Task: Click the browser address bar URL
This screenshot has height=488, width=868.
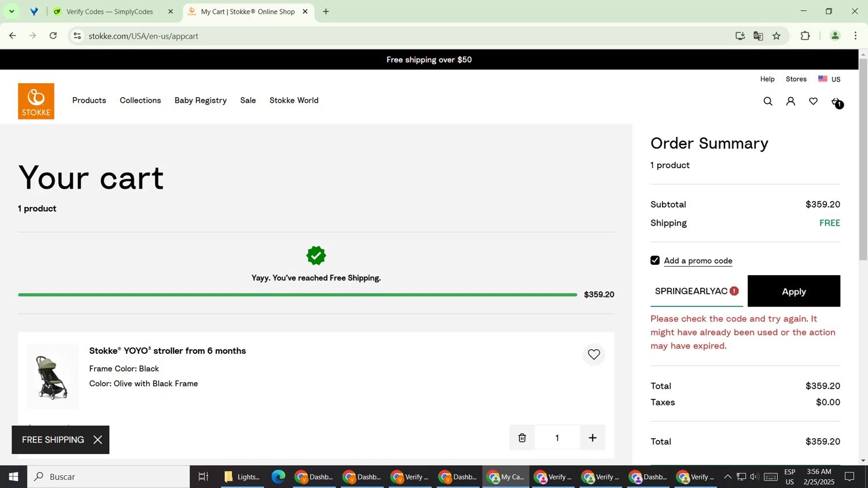Action: pyautogui.click(x=144, y=36)
